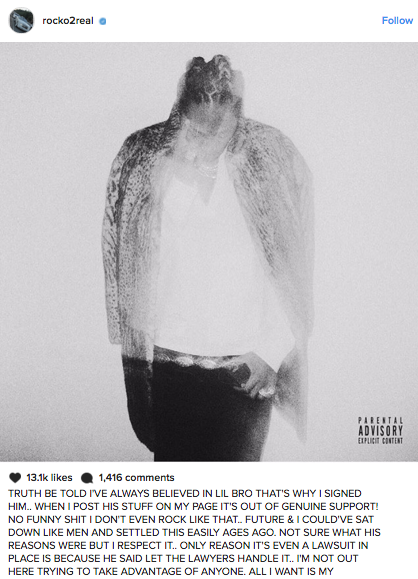This screenshot has width=418, height=579.
Task: Click the black pants in the photo
Action: tap(207, 406)
